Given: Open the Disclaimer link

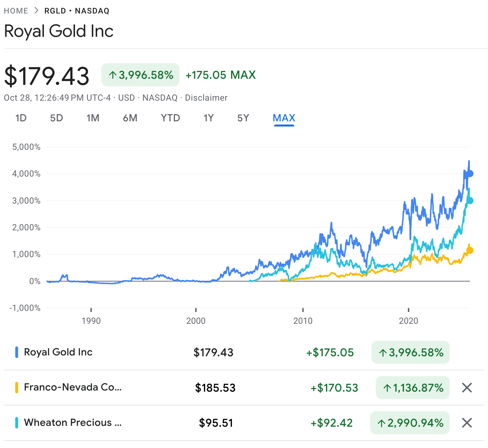Looking at the screenshot, I should pos(206,98).
